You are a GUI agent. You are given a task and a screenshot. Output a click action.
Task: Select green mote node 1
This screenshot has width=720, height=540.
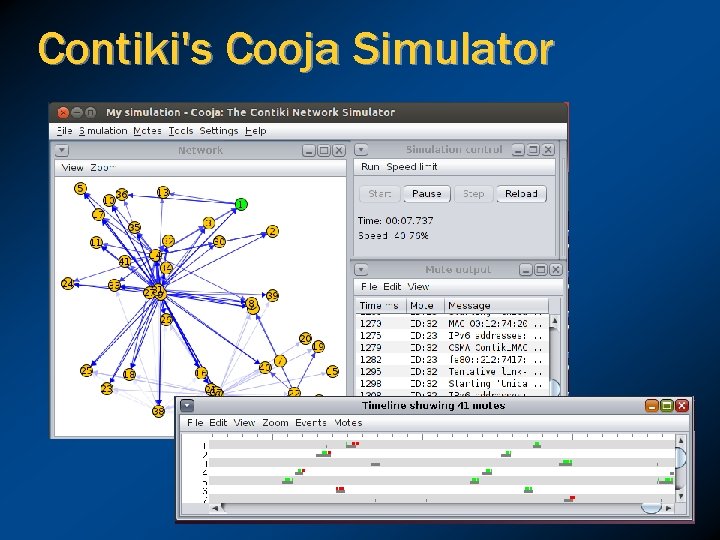241,204
